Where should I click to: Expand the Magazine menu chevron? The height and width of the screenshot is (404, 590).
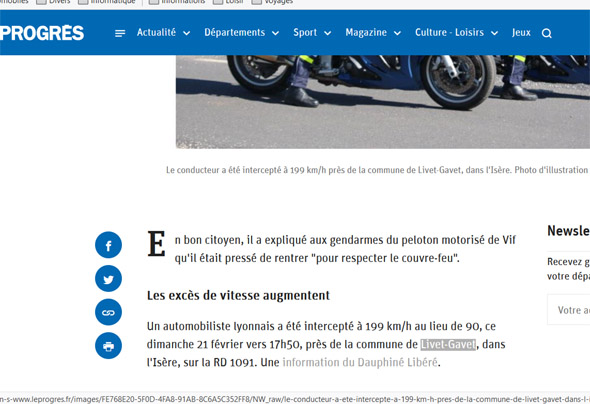(x=397, y=33)
